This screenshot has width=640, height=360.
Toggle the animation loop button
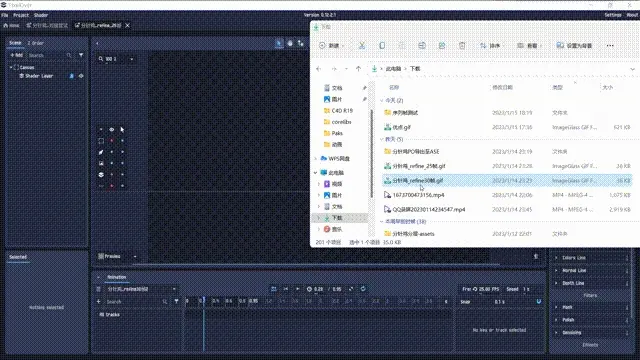click(x=363, y=289)
